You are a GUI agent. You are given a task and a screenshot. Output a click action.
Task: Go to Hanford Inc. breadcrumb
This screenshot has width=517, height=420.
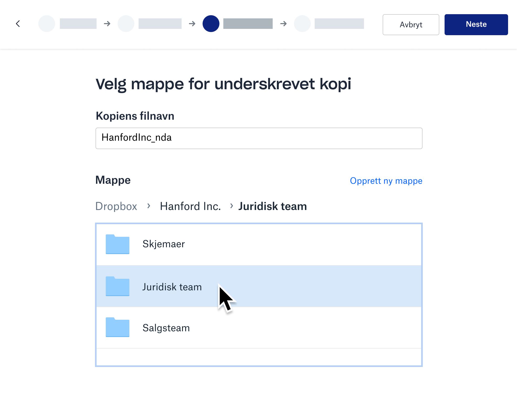190,206
